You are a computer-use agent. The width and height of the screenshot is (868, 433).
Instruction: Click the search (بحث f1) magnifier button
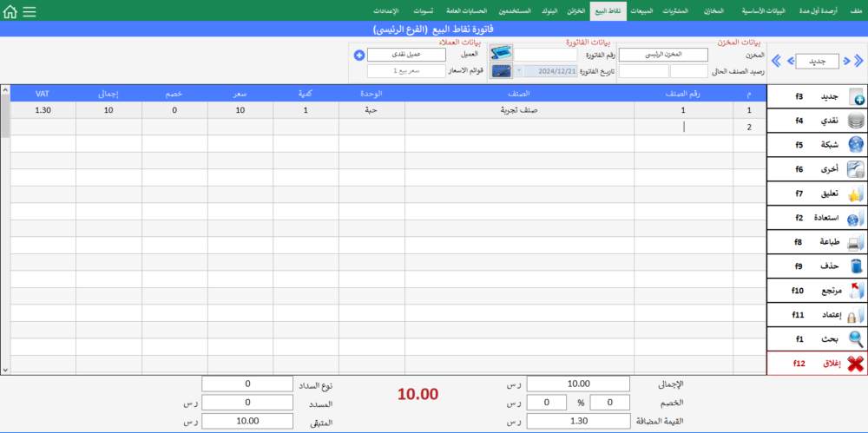coord(855,338)
